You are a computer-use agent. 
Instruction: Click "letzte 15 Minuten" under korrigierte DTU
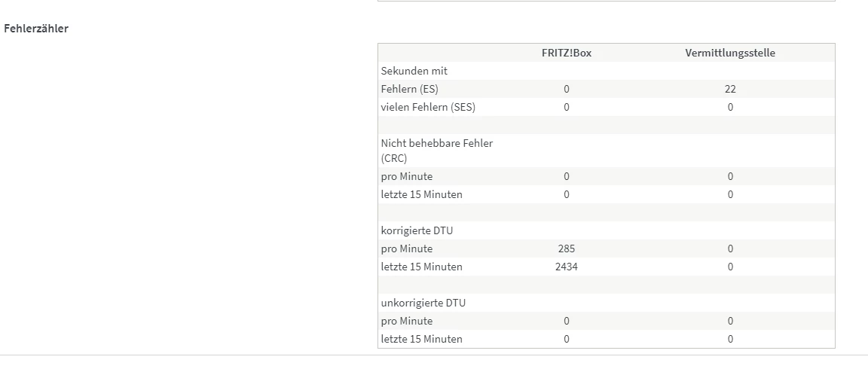click(x=421, y=267)
